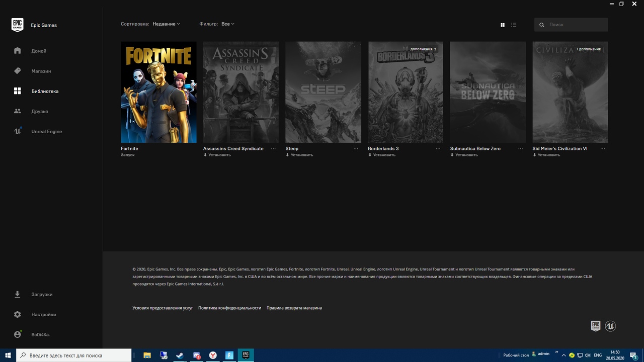Image resolution: width=644 pixels, height=362 pixels.
Task: Open Assassins Creed Syndicate options menu
Action: pos(274,149)
